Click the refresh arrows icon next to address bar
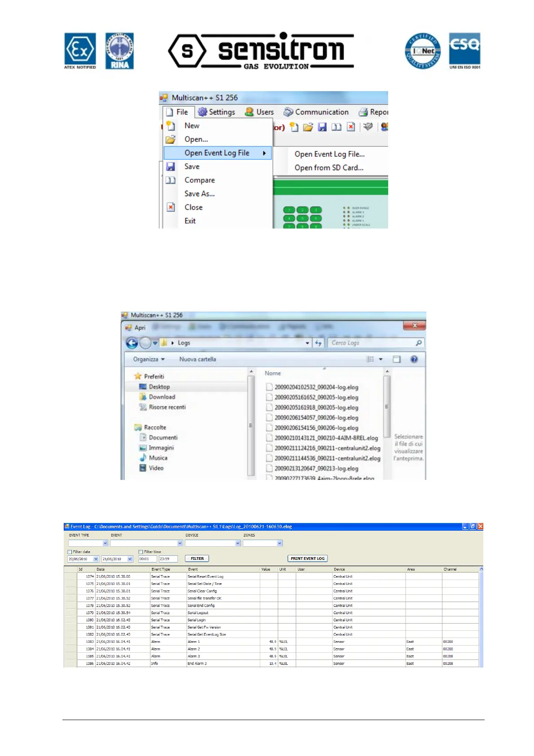 [x=319, y=343]
